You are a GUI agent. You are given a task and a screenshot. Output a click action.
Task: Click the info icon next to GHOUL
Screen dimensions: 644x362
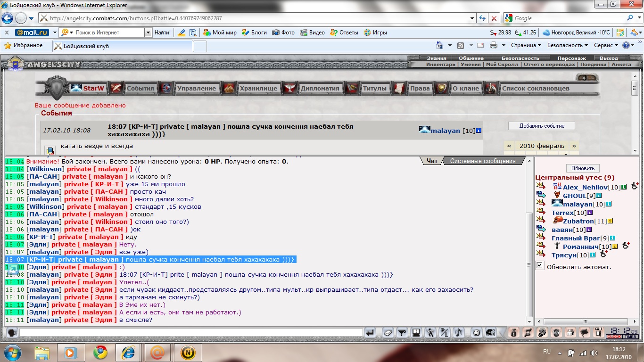[x=599, y=196]
